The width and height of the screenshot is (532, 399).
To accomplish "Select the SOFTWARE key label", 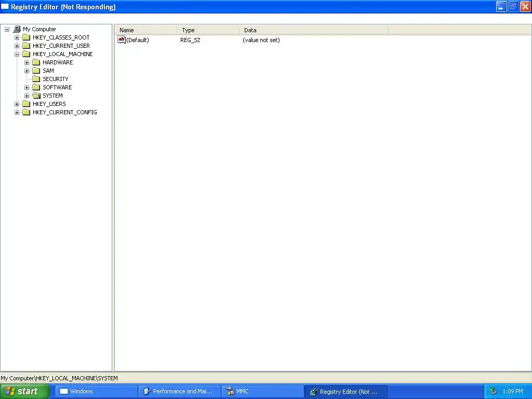I will [x=57, y=87].
